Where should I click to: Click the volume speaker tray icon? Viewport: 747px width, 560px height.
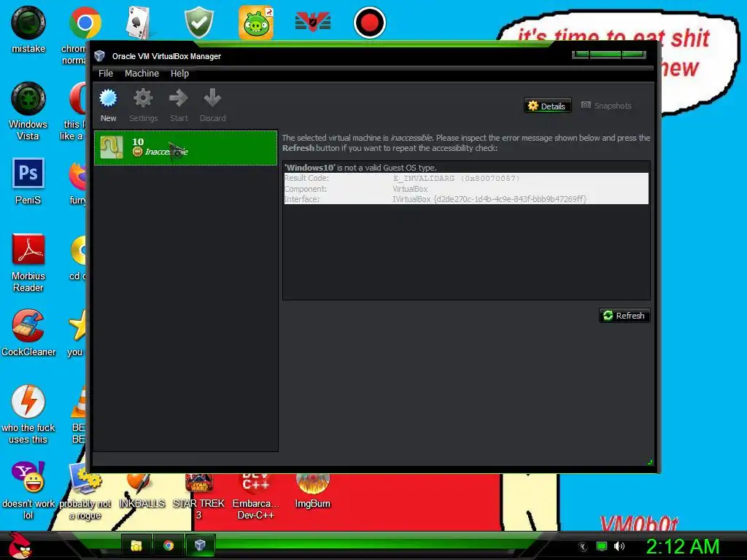(x=619, y=546)
